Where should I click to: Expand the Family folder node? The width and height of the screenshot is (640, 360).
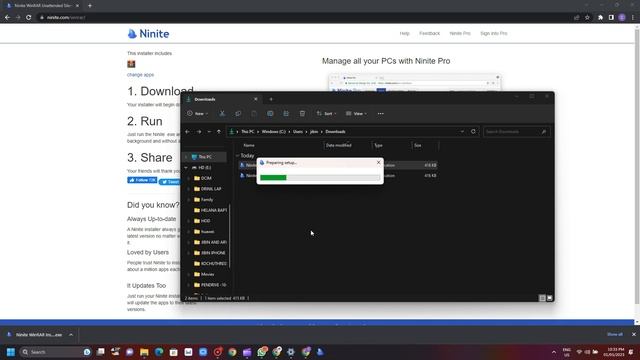(x=189, y=200)
